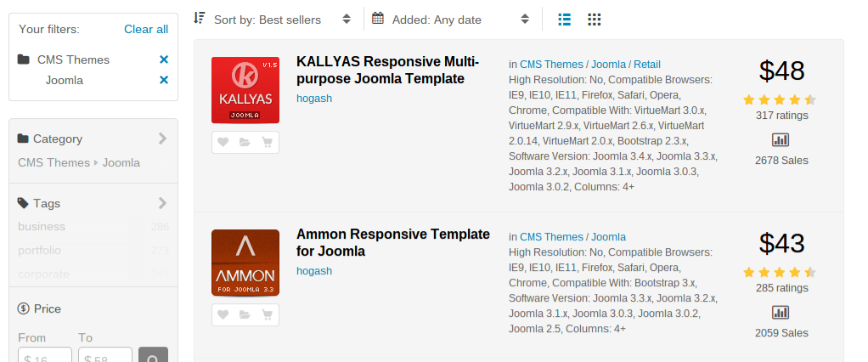Add Ammon template to cart
868x362 pixels.
pos(267,315)
